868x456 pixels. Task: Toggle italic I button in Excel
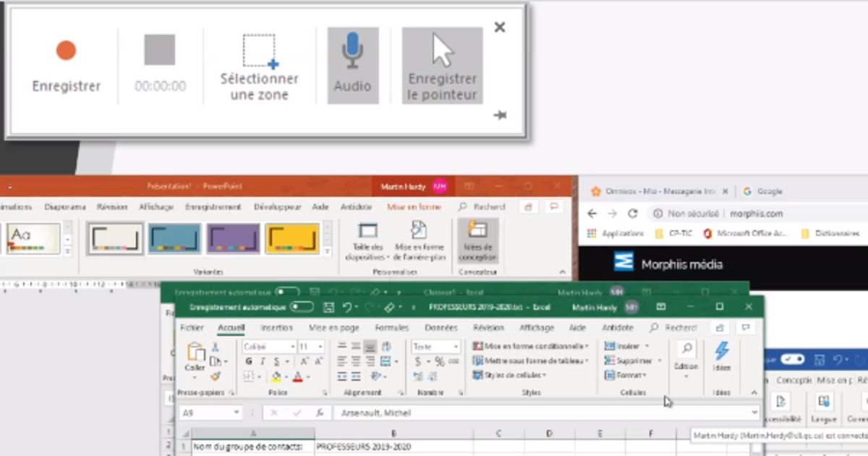(263, 361)
